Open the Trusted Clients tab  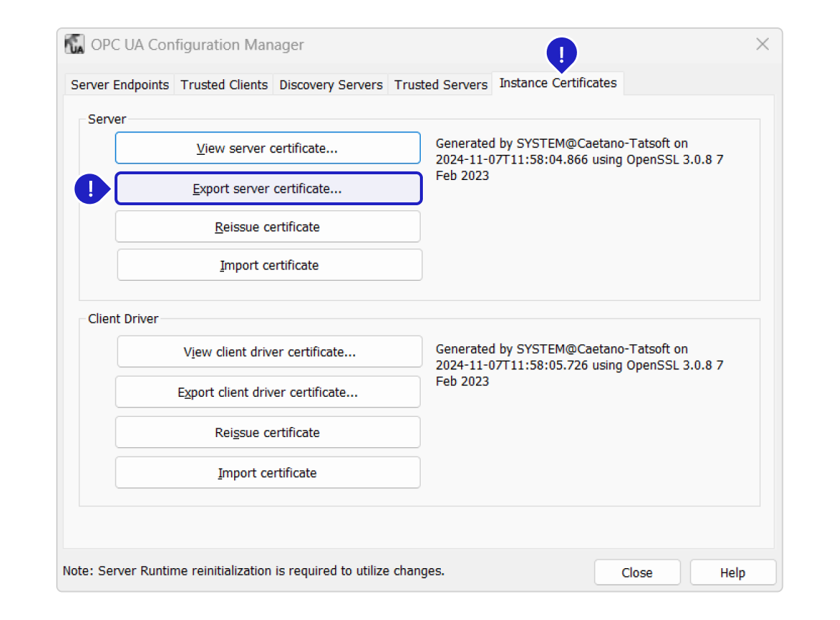(x=224, y=85)
